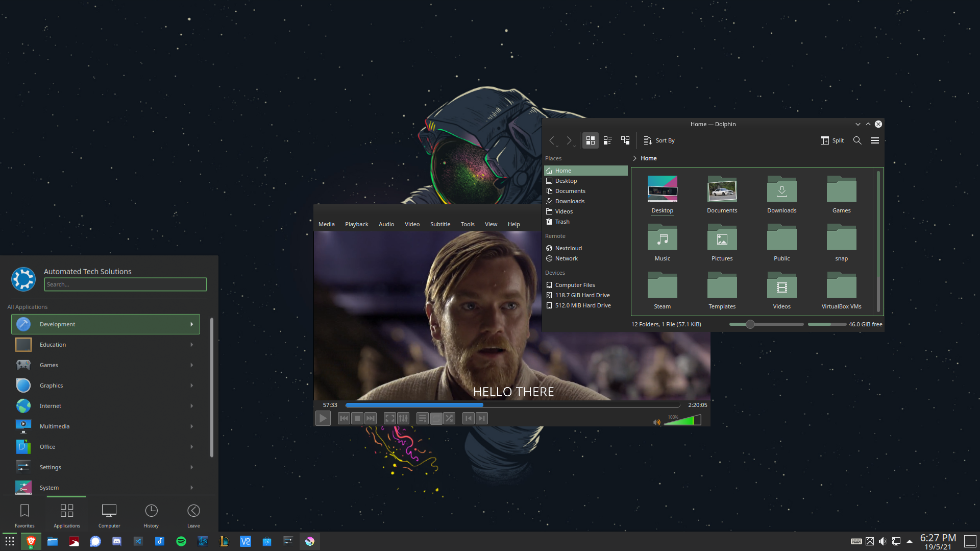
Task: Open the application grid launcher button
Action: point(10,541)
